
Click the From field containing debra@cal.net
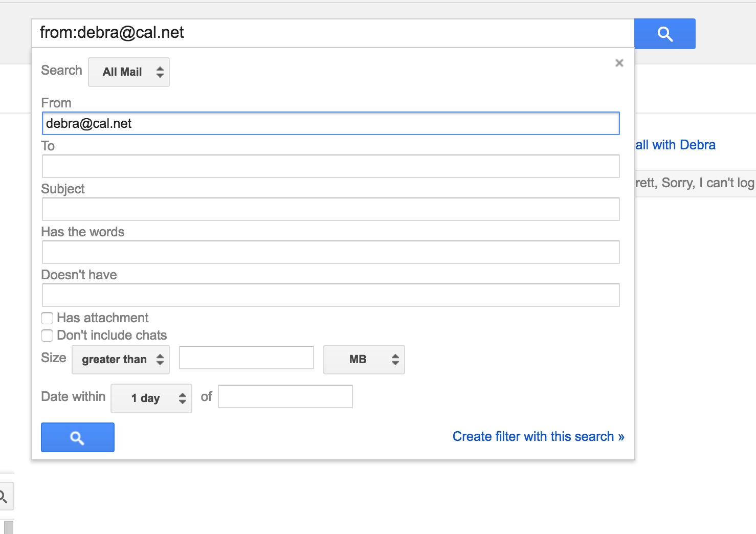tap(330, 123)
